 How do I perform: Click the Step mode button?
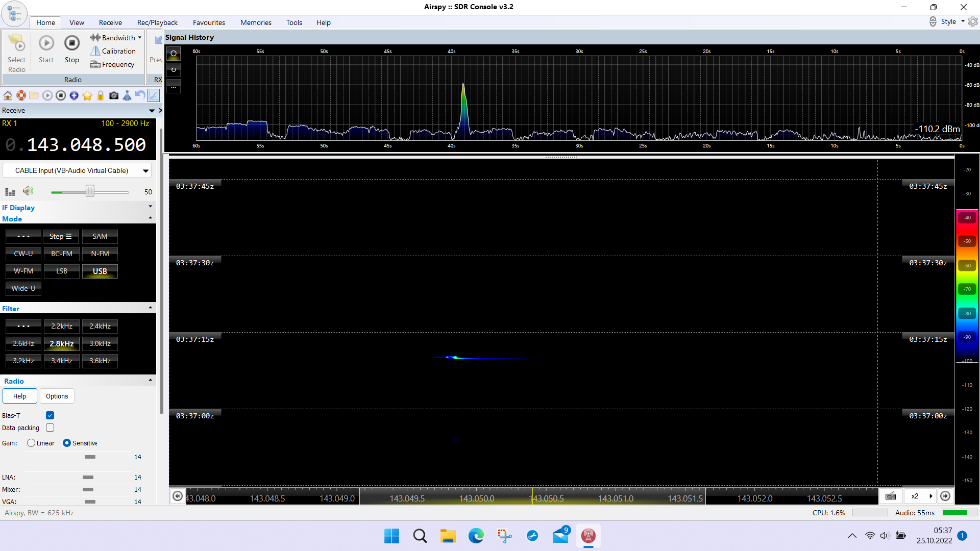(61, 236)
